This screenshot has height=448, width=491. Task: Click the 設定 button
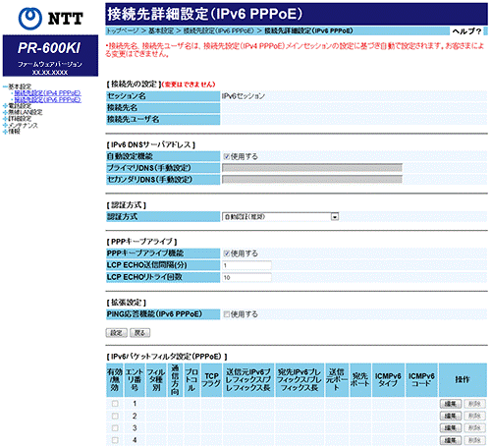[116, 333]
